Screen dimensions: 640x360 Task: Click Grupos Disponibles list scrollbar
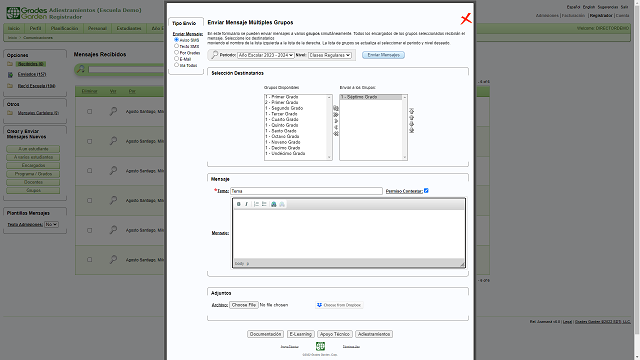pyautogui.click(x=329, y=127)
